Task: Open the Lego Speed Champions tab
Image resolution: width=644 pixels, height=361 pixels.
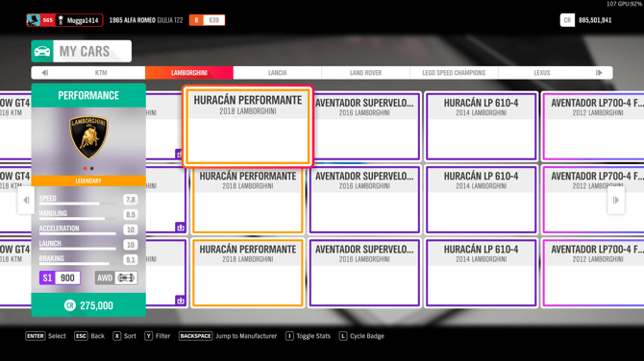Action: 454,73
